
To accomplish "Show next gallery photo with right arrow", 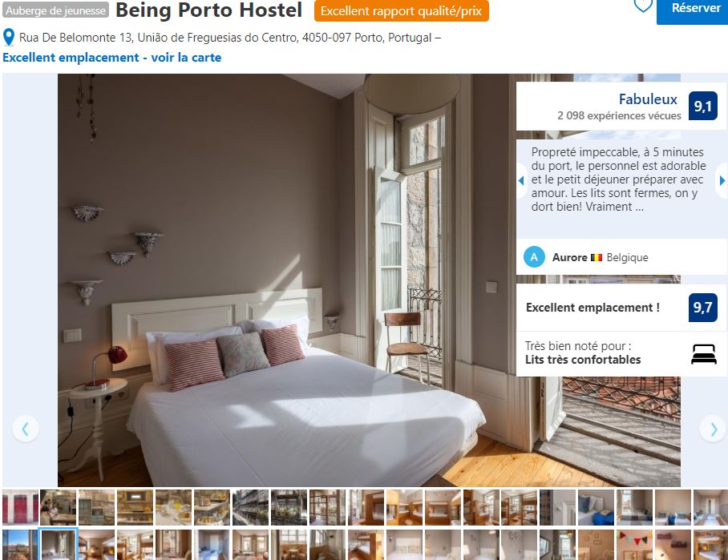I will (x=713, y=429).
